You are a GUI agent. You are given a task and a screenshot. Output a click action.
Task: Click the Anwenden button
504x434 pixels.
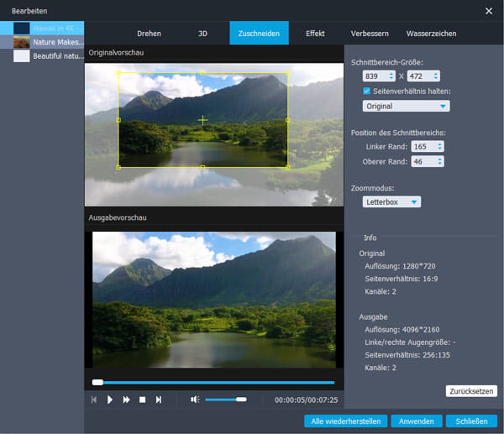[416, 421]
